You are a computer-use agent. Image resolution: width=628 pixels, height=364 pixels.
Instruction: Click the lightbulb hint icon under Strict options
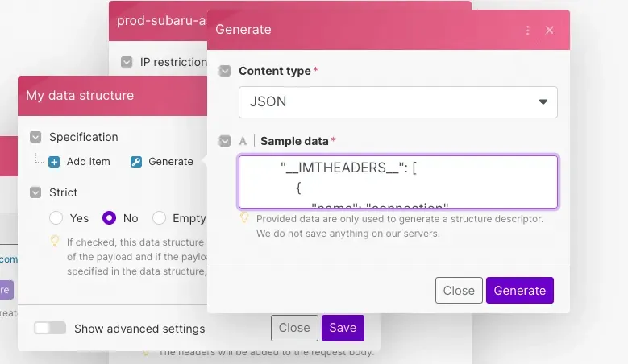pos(55,241)
